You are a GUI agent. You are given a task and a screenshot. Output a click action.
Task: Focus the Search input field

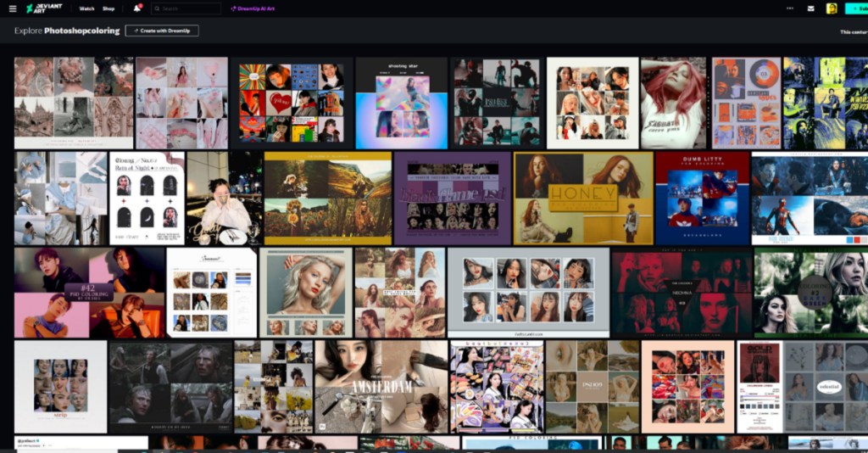(x=190, y=8)
